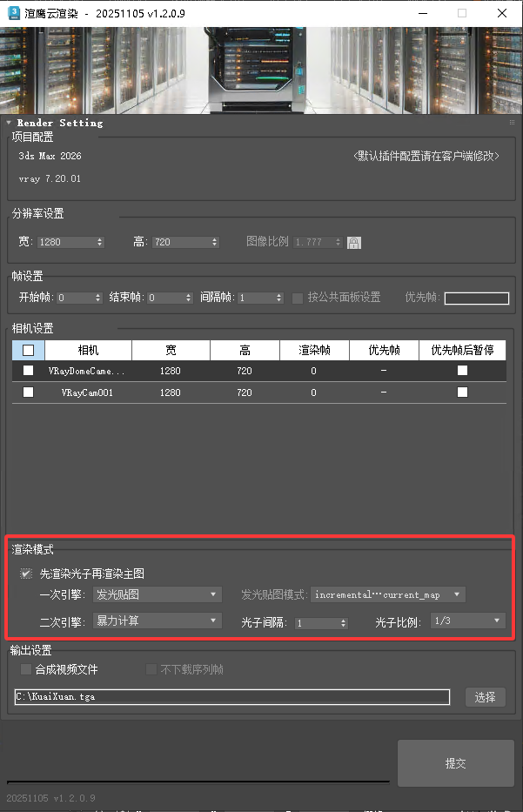
Task: Click the 渲染帧 column header
Action: click(x=314, y=350)
